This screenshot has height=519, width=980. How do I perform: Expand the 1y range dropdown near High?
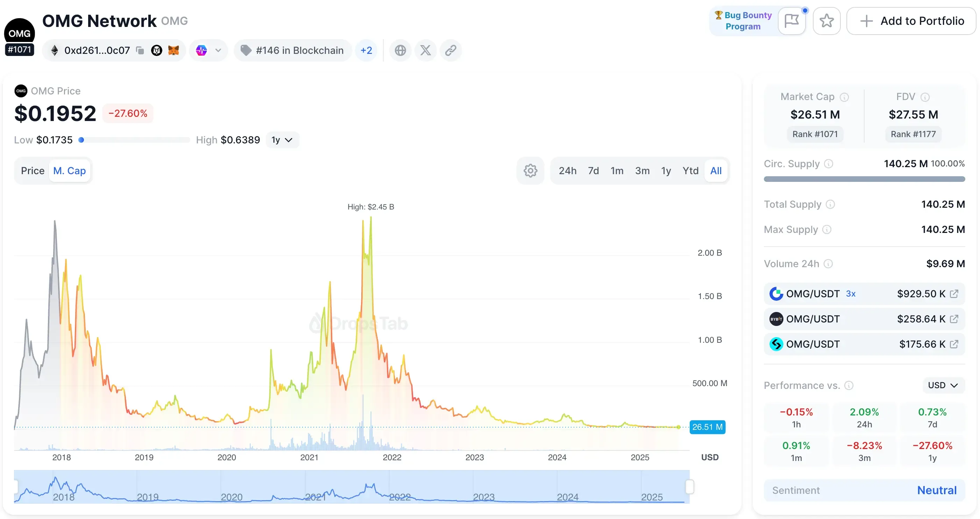(282, 140)
